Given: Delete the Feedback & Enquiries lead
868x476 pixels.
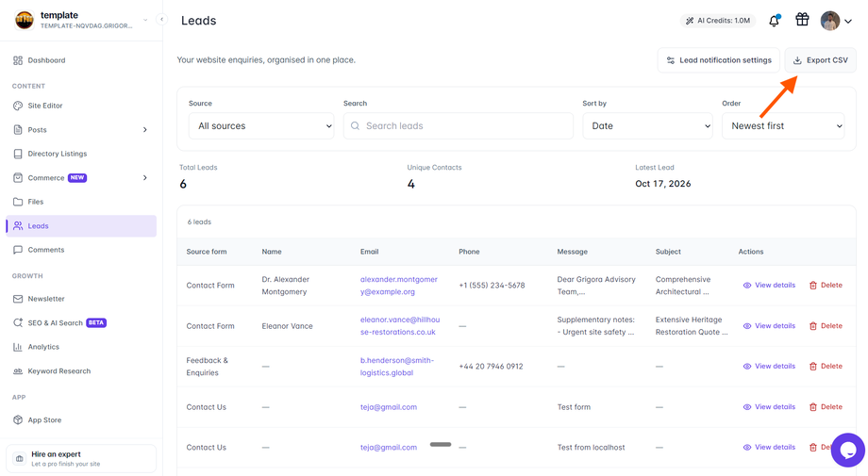Looking at the screenshot, I should tap(826, 367).
